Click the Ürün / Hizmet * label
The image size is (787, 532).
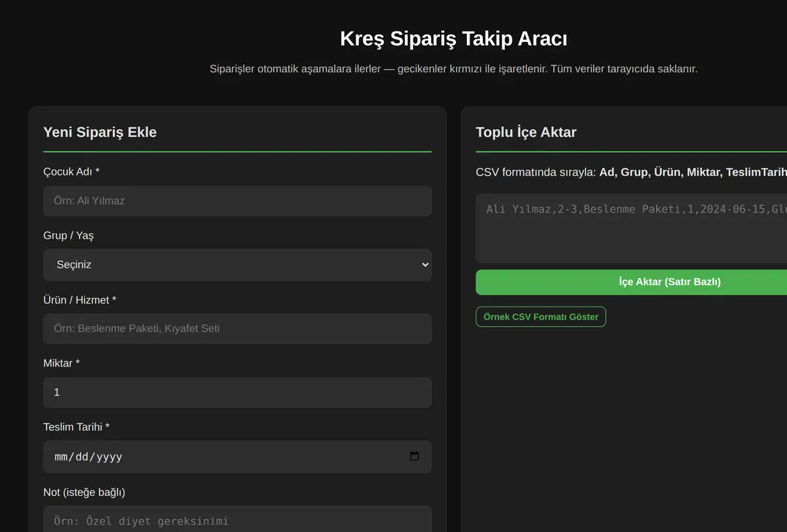[x=80, y=300]
